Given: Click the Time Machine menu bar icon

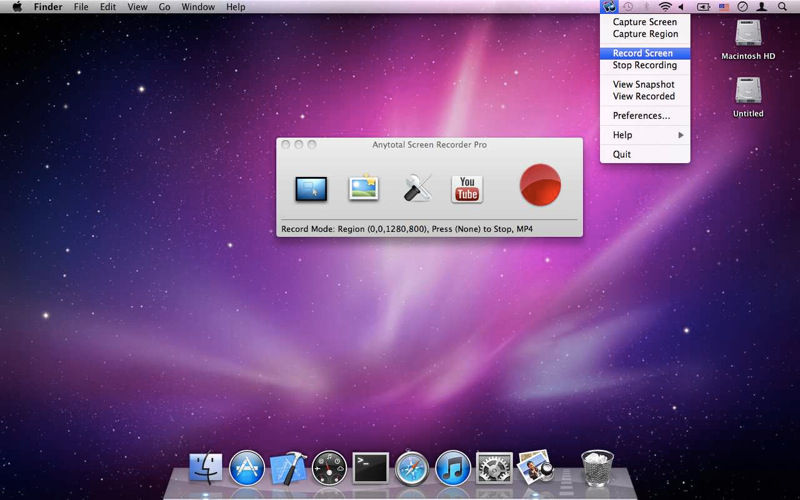Looking at the screenshot, I should point(628,7).
